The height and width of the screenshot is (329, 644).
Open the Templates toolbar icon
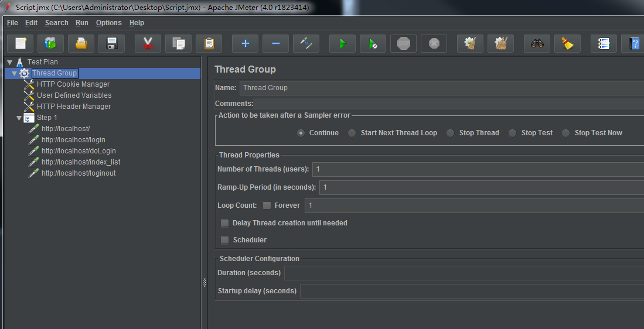coord(50,43)
